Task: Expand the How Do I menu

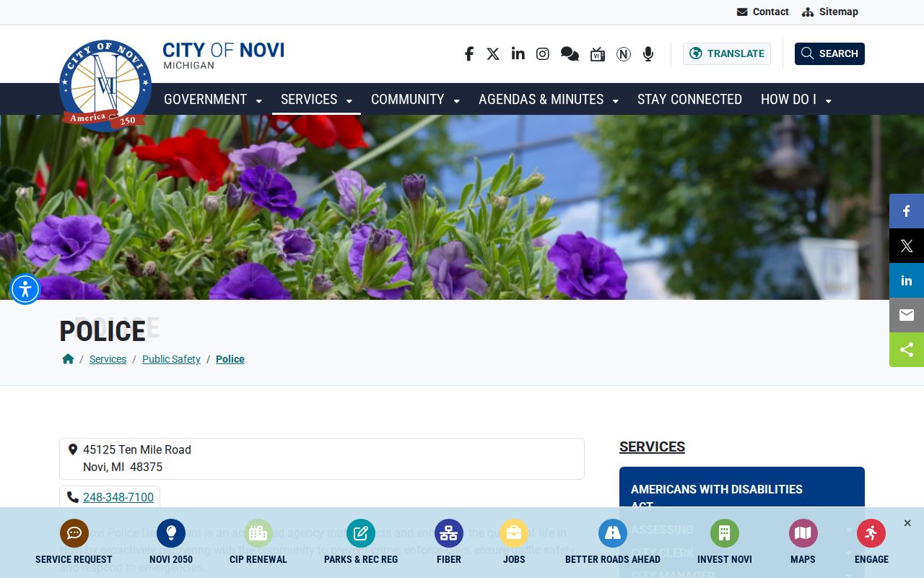Action: pos(796,99)
